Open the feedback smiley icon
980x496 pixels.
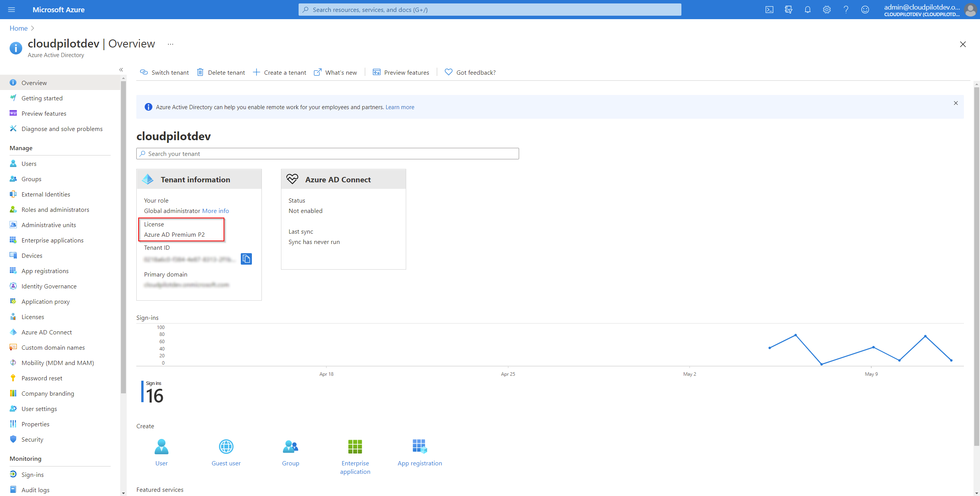[x=865, y=10]
